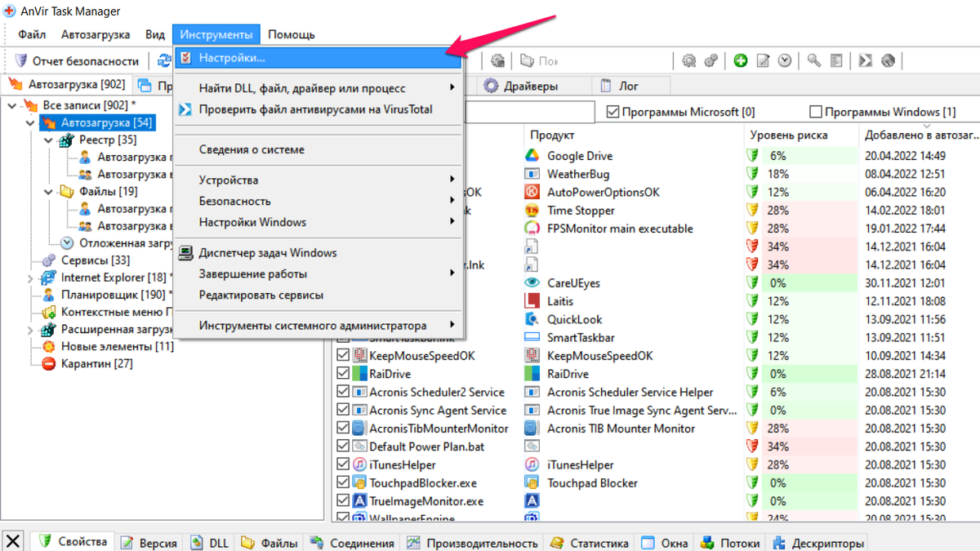980x551 pixels.
Task: Toggle the Программы Microsoft [0] checkbox
Action: click(x=613, y=112)
